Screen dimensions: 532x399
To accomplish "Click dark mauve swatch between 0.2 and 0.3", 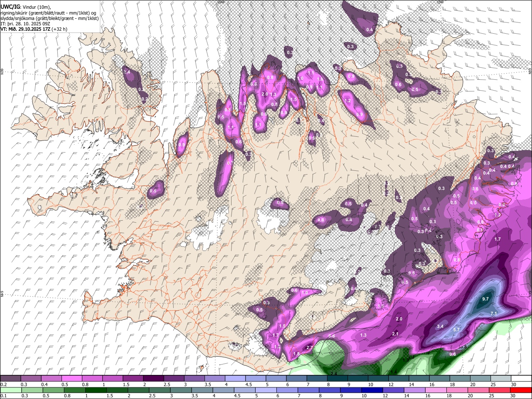I will pos(10,378).
